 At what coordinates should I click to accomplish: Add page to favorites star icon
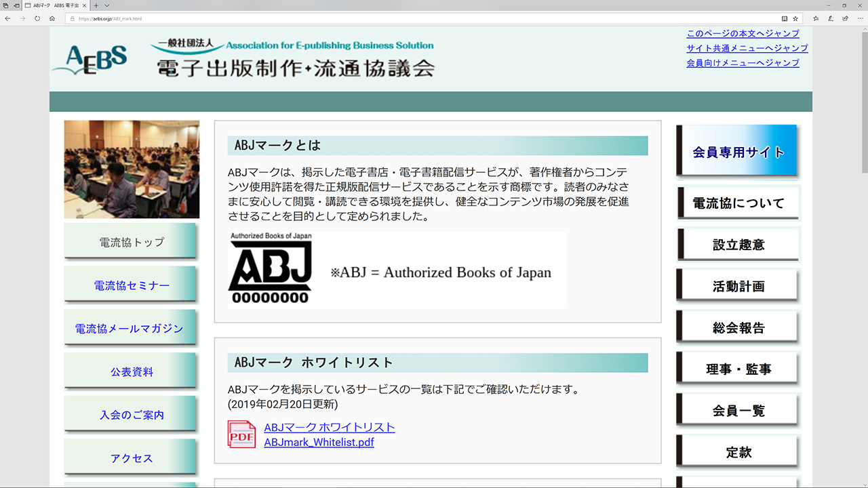pos(795,18)
